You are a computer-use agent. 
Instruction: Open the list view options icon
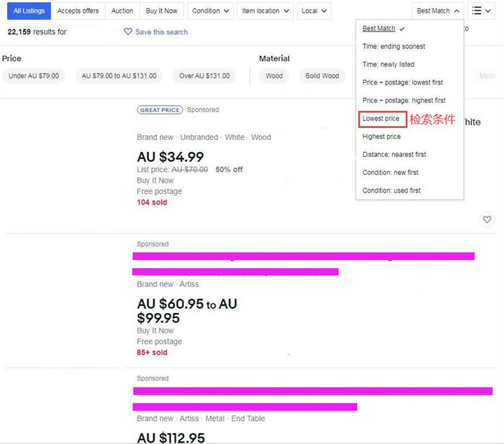[x=482, y=11]
